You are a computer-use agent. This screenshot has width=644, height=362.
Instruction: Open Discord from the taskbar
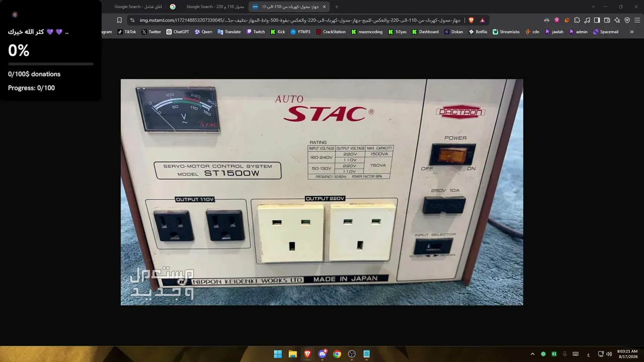(x=323, y=354)
